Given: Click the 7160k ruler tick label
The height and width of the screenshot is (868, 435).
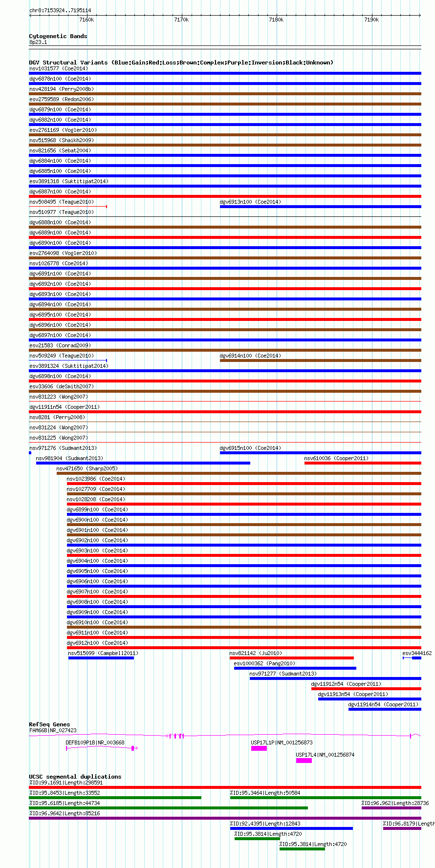Looking at the screenshot, I should [86, 20].
